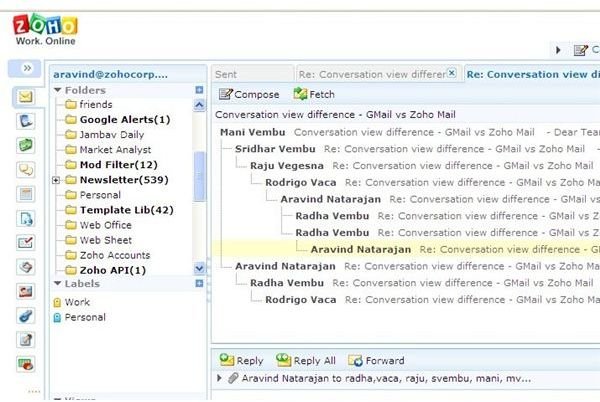Screen dimensions: 600x402
Task: Click the Zoho Work Online logo
Action: (45, 30)
